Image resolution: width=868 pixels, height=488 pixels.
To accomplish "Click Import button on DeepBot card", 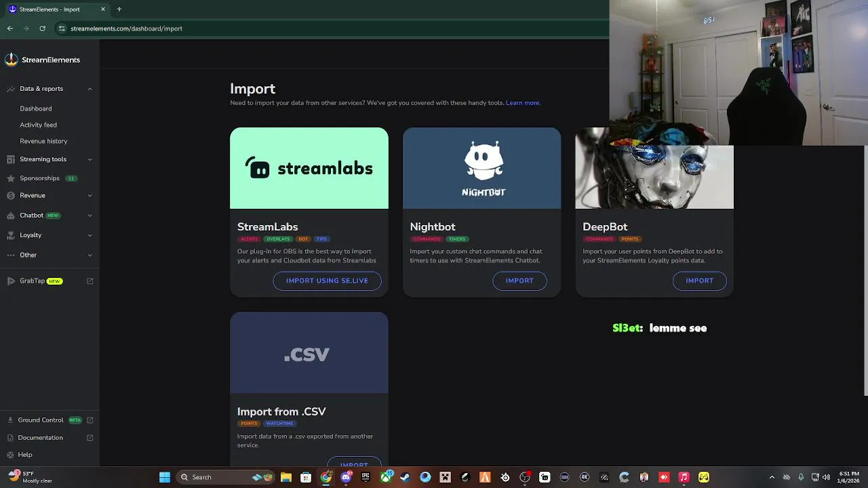I will coord(699,281).
